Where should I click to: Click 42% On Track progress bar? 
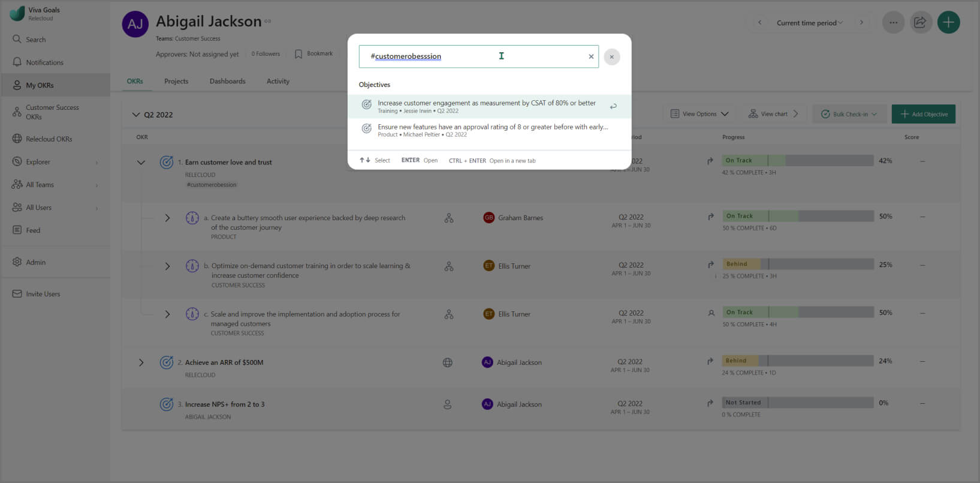point(798,160)
